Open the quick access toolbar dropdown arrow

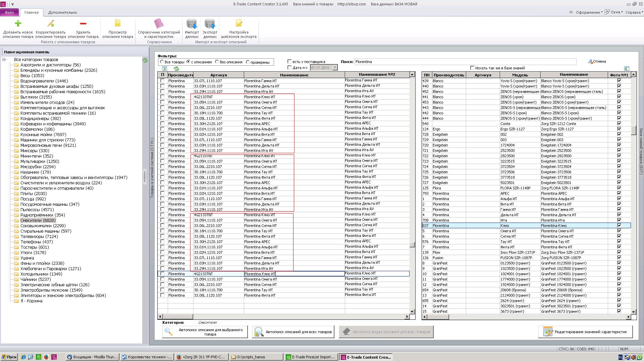13,4
